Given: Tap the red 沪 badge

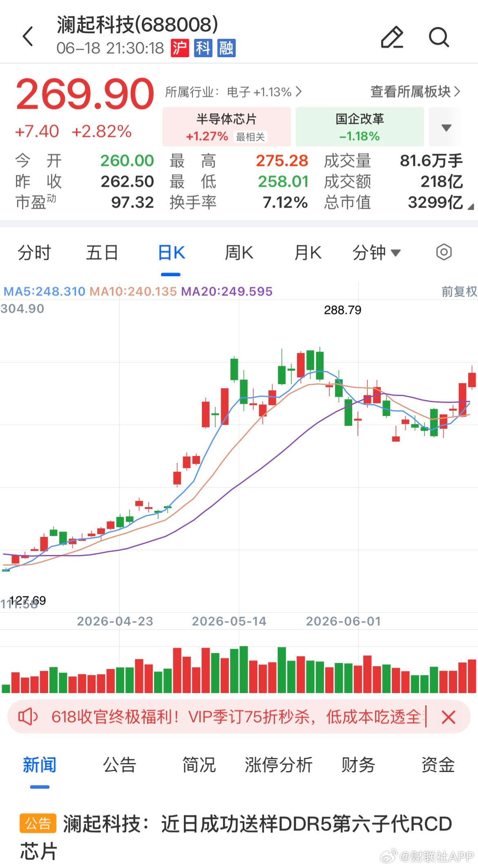Looking at the screenshot, I should point(179,48).
